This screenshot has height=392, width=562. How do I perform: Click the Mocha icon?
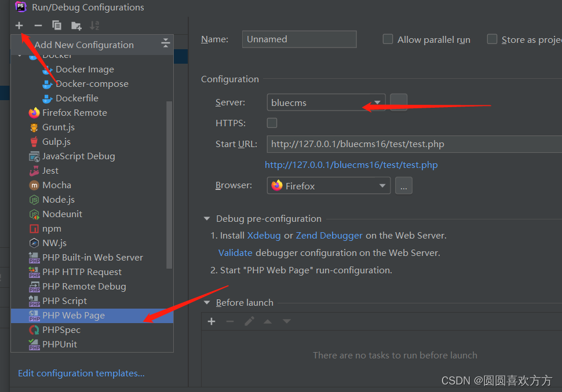pyautogui.click(x=34, y=185)
